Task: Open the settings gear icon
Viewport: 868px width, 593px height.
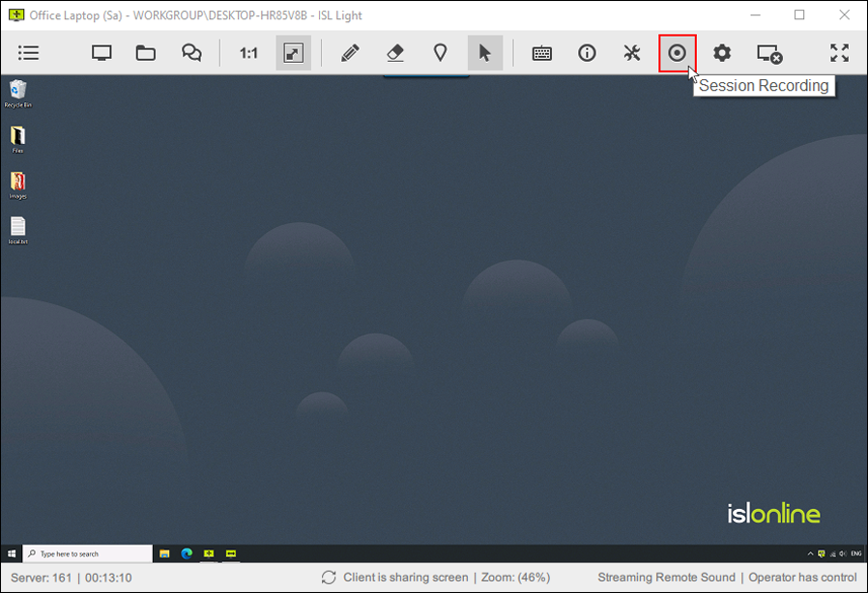Action: (x=722, y=53)
